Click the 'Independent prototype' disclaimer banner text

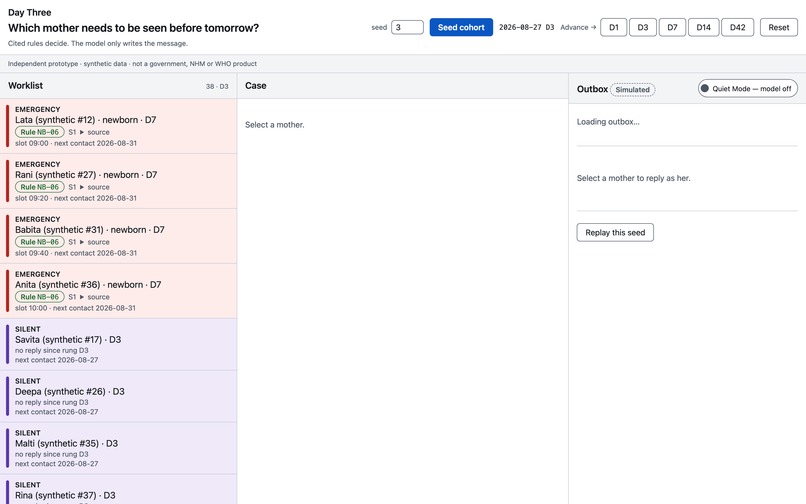coord(132,64)
